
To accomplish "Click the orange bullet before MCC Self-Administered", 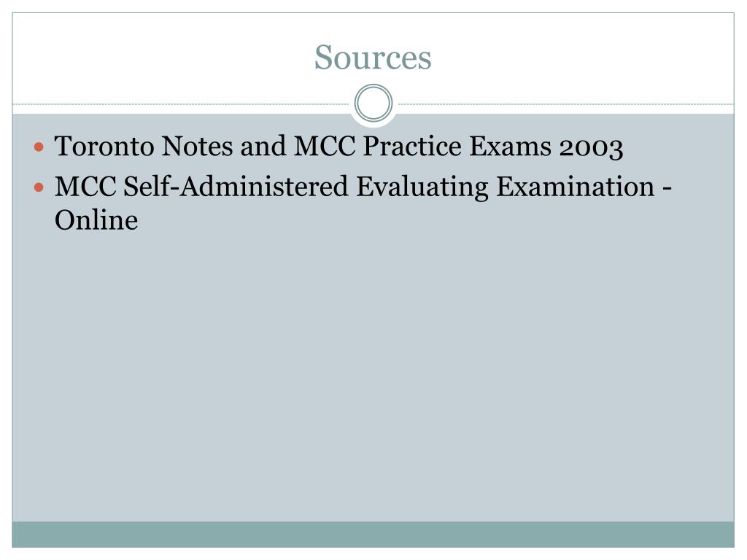I will coord(40,187).
